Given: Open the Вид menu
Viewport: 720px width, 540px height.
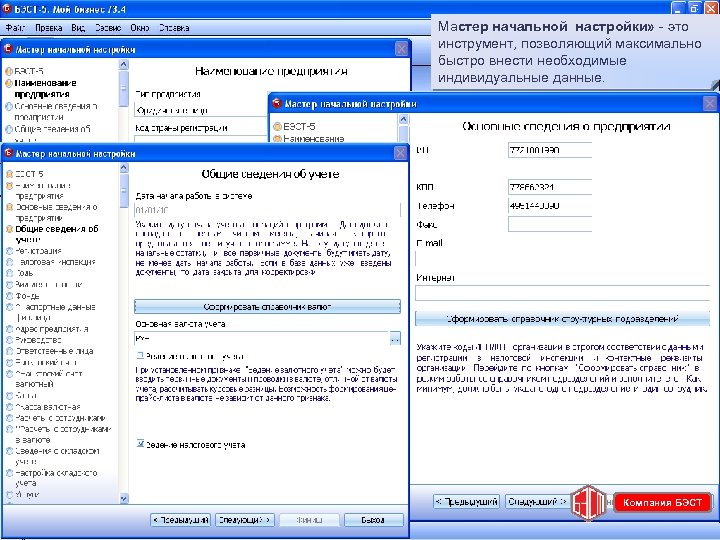Looking at the screenshot, I should tap(78, 28).
